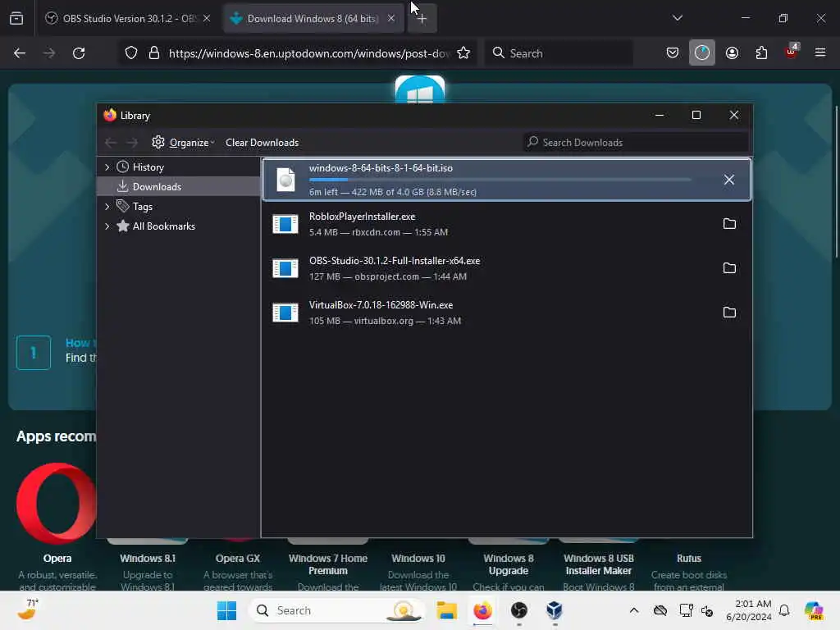Open tracking protection shield icon
840x630 pixels.
point(131,53)
